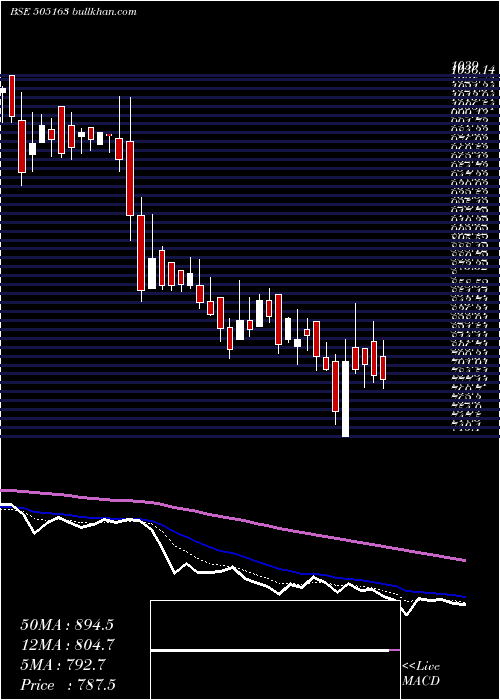Viewport: 500px width, 700px height.
Task: Click the BSE 505168 bullkhan.com title text
Action: coord(73,12)
